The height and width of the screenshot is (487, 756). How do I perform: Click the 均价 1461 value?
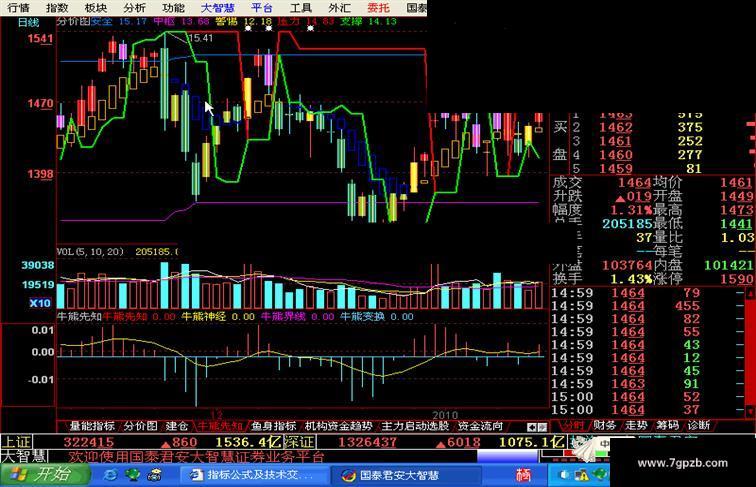(736, 183)
